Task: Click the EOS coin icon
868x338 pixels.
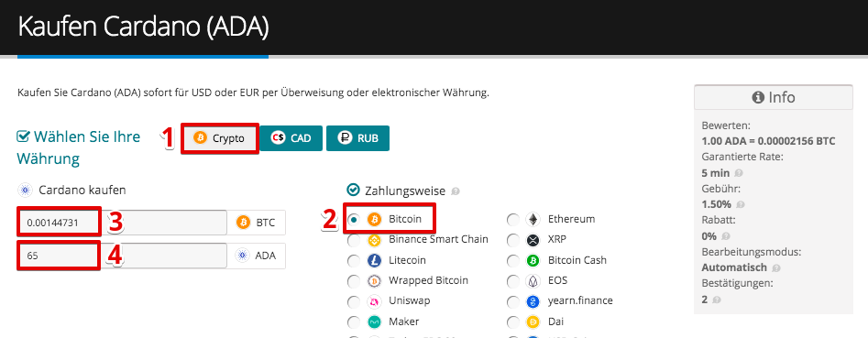Action: coord(533,281)
